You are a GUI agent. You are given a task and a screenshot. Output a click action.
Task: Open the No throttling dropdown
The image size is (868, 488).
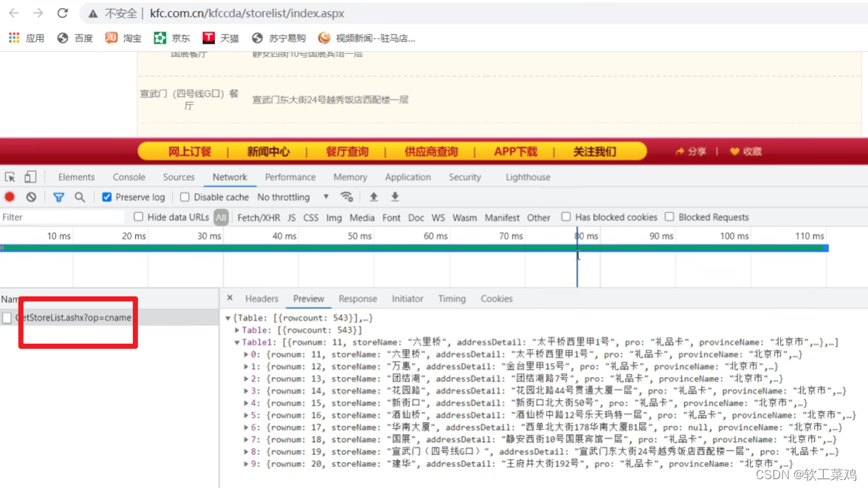point(293,197)
